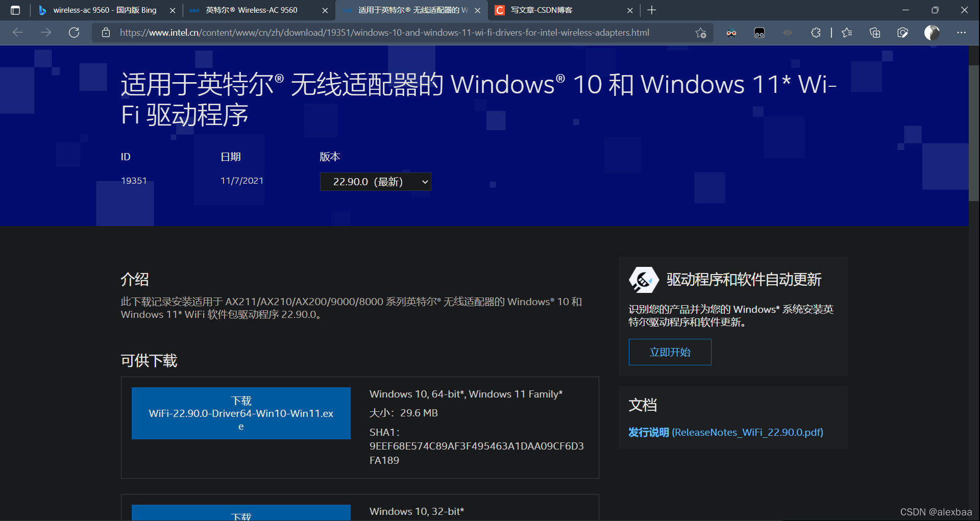Click the 可供下载 heading
The height and width of the screenshot is (521, 980).
point(149,361)
